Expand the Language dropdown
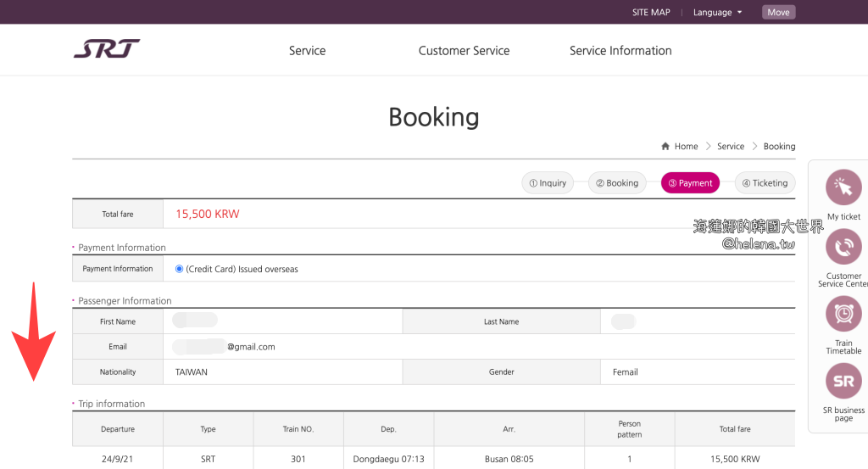 (717, 13)
